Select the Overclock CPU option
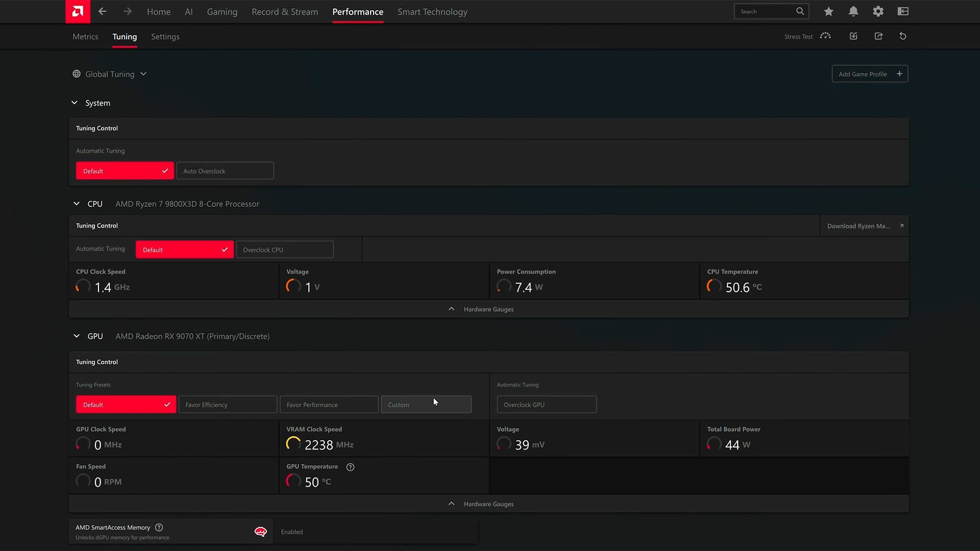This screenshot has height=551, width=980. click(x=285, y=249)
